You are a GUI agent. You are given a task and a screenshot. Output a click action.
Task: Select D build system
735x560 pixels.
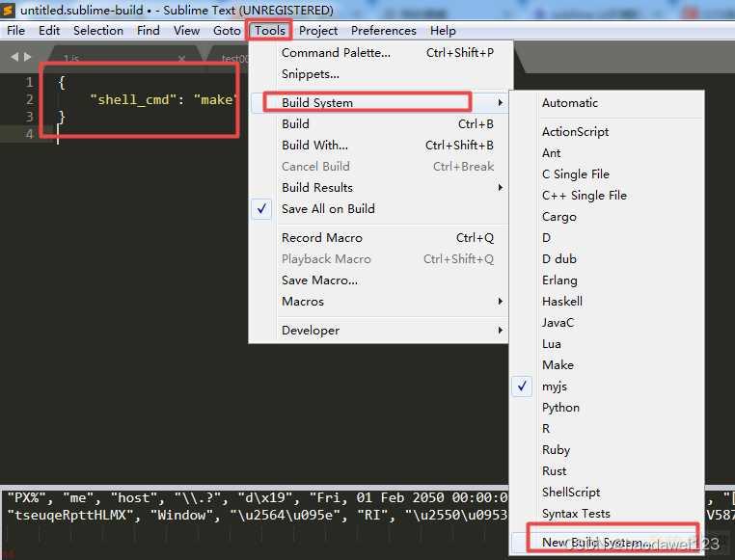click(608, 238)
